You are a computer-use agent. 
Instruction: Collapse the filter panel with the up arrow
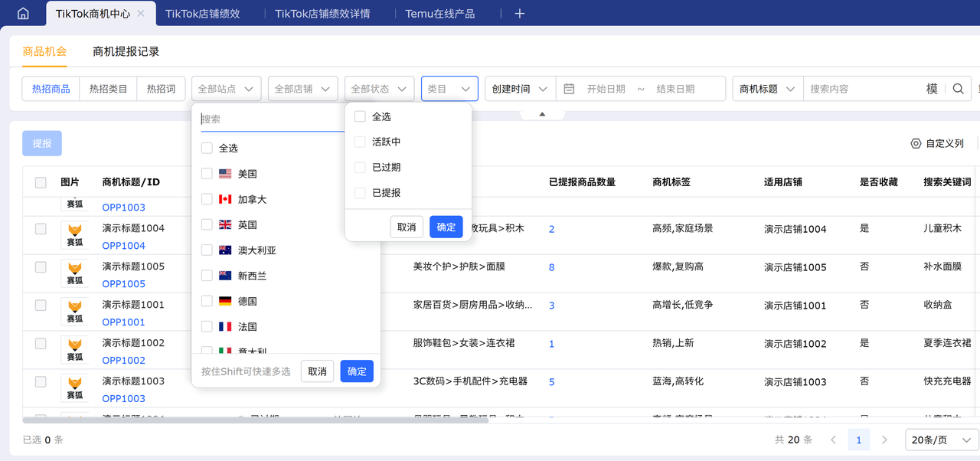pyautogui.click(x=542, y=114)
